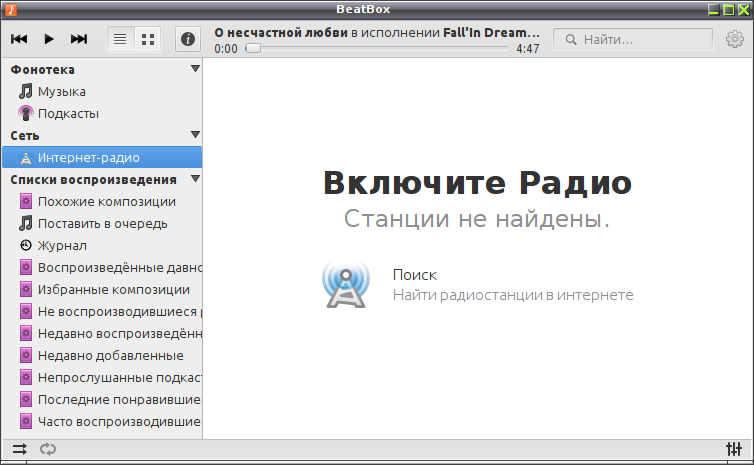Click the smart playlist icon of Недавно воспроизведённые
The width and height of the screenshot is (754, 465).
[x=26, y=333]
